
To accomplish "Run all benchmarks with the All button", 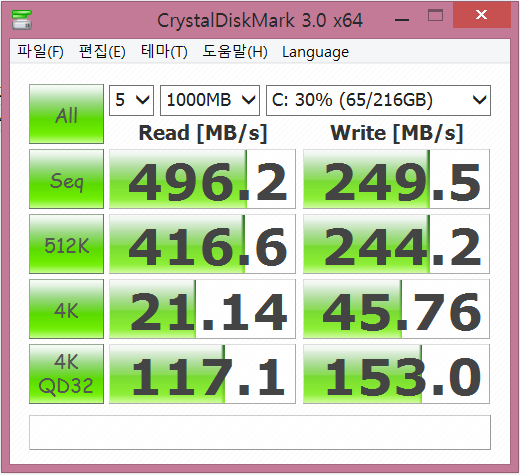I will [x=66, y=114].
